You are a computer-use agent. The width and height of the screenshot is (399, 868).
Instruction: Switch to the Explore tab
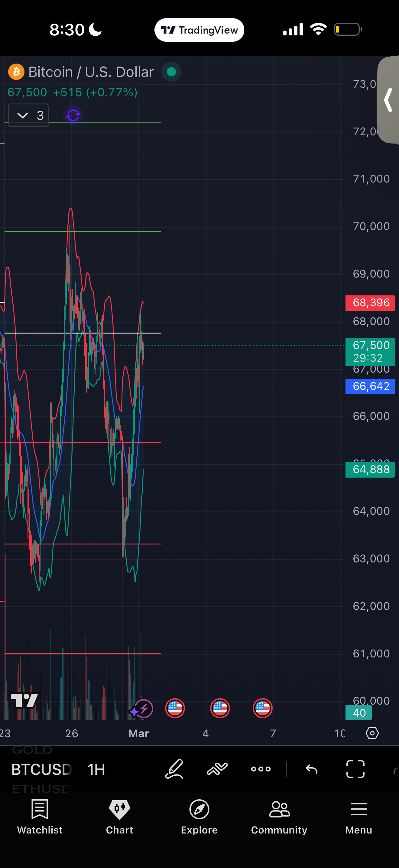[199, 817]
